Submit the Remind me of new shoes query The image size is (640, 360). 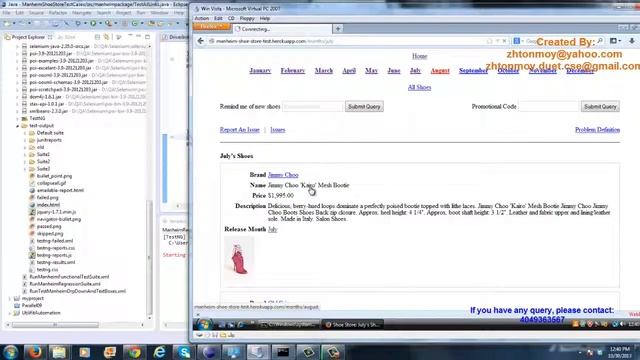click(x=364, y=107)
